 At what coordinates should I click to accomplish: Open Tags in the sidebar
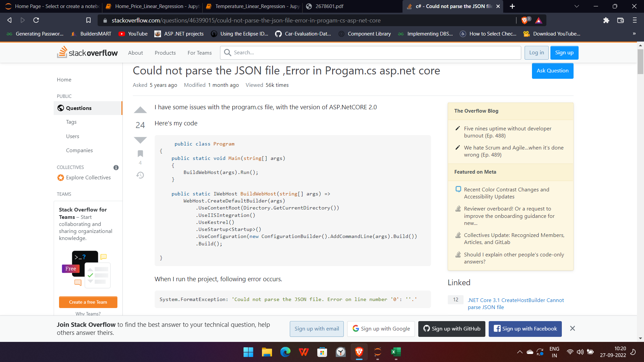tap(71, 122)
